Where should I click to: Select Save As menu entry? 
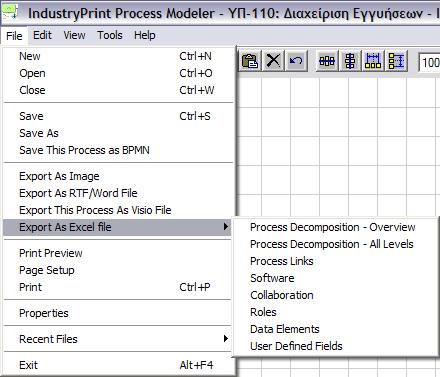pyautogui.click(x=117, y=133)
